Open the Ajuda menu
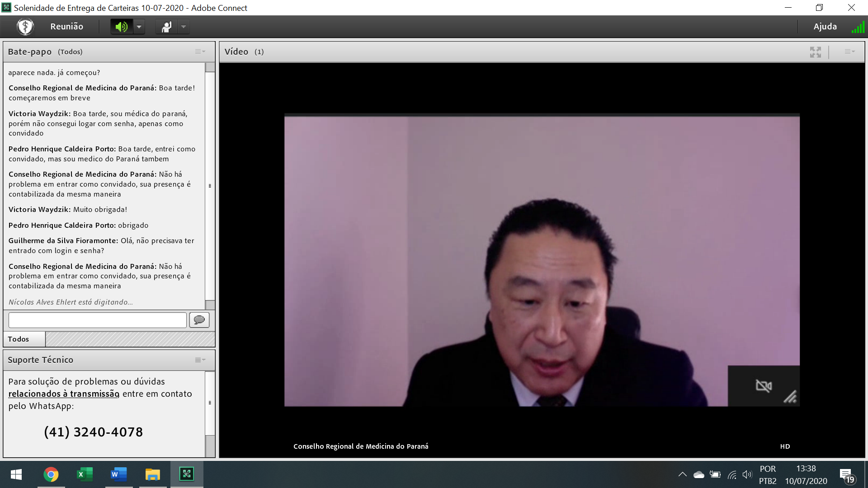868x488 pixels. [x=825, y=27]
